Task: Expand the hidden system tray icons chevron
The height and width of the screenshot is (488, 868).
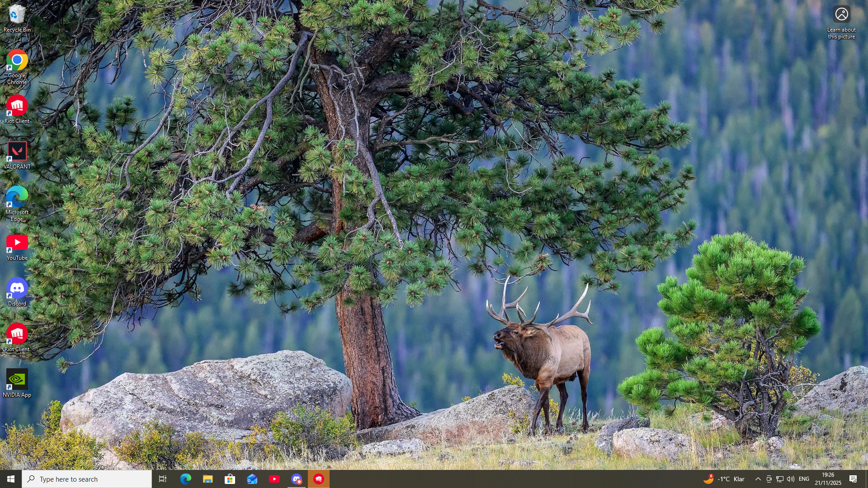Action: (x=758, y=479)
